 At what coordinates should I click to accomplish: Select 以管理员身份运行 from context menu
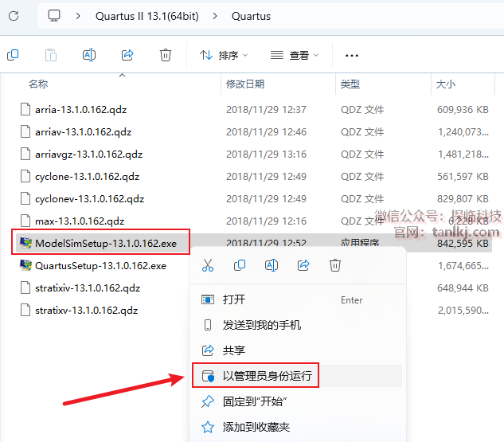[267, 376]
